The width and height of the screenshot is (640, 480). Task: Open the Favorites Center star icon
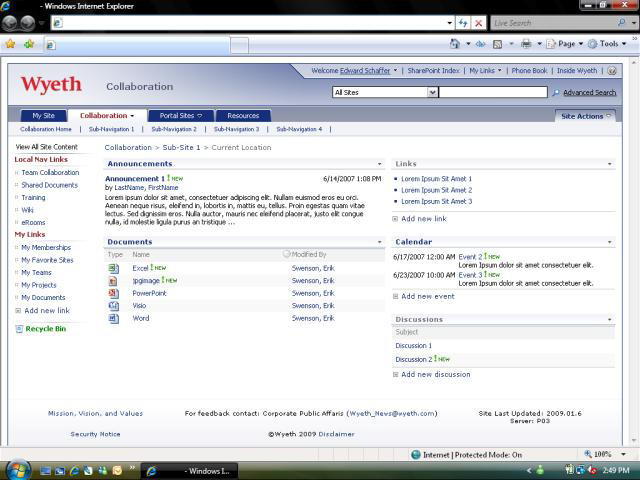11,44
